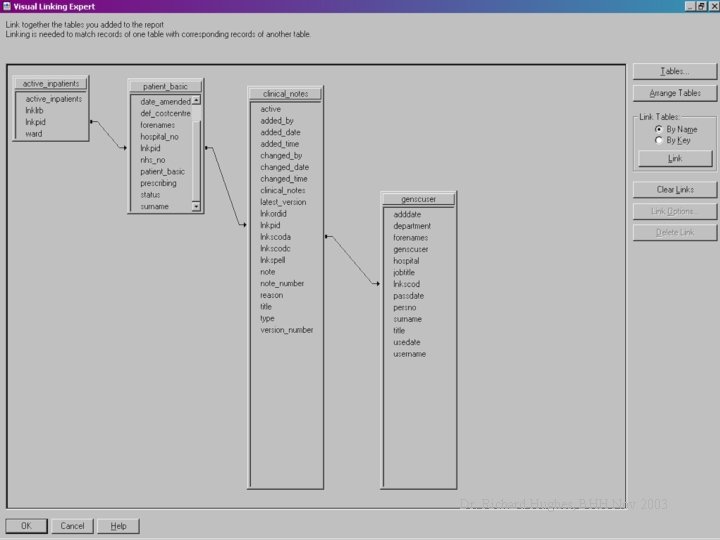720x540 pixels.
Task: Select adddate field in genscuser
Action: (x=407, y=214)
